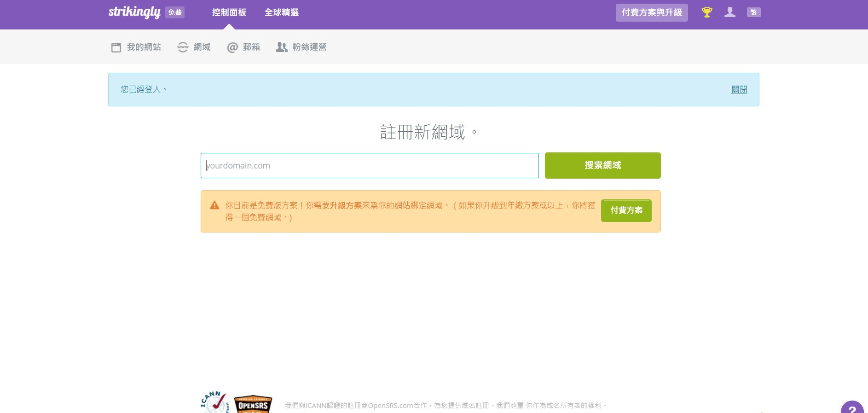Click the 升級方案 link in warning
The height and width of the screenshot is (413, 868).
click(346, 205)
